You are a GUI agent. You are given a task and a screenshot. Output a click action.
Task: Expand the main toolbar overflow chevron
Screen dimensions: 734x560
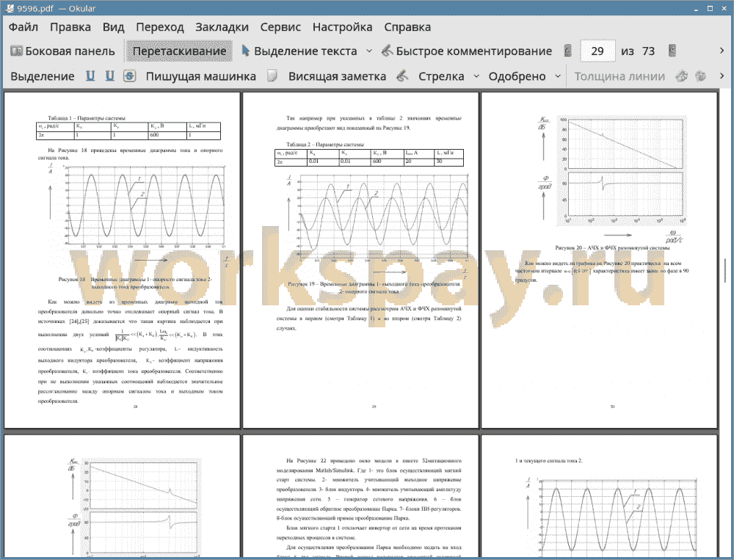pyautogui.click(x=722, y=51)
